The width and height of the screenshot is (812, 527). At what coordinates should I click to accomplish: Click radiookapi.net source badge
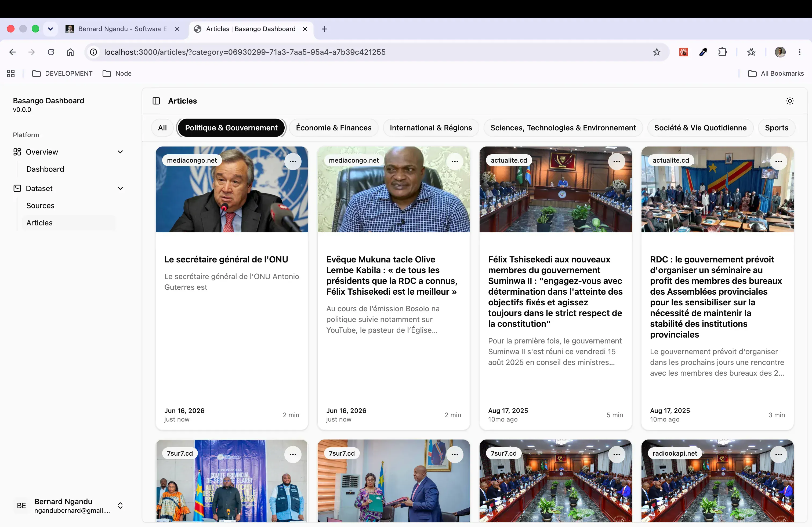click(x=675, y=453)
